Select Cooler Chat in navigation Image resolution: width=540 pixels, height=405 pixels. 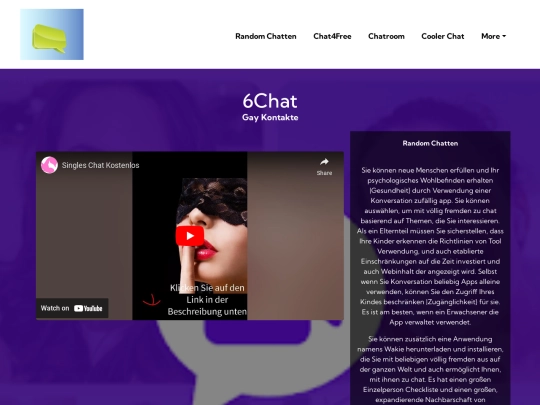tap(443, 36)
